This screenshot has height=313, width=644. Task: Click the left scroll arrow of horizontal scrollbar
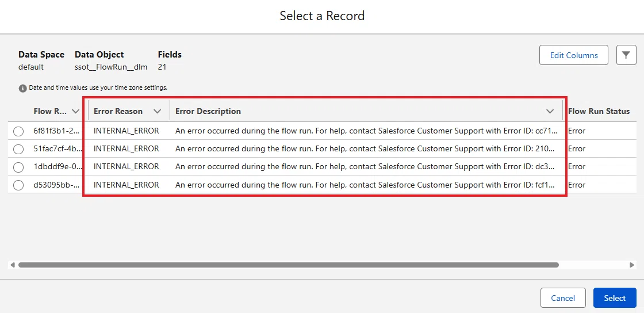(13, 265)
